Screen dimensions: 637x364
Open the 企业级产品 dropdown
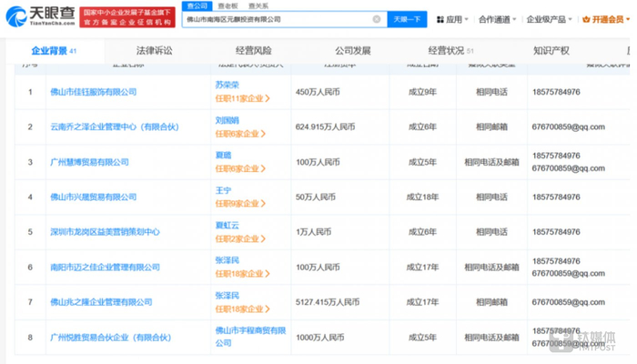pos(546,18)
